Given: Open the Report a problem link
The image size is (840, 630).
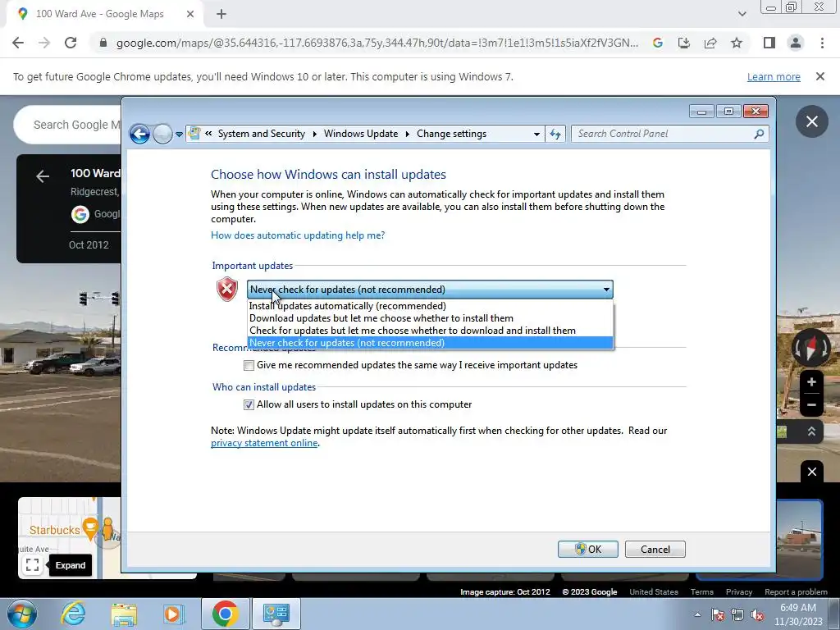Looking at the screenshot, I should pyautogui.click(x=796, y=592).
